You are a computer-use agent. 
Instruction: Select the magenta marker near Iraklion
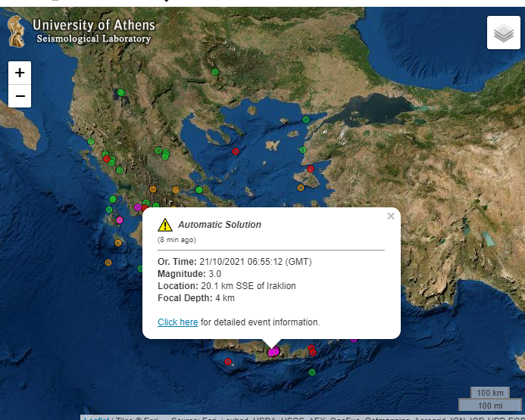pyautogui.click(x=273, y=351)
